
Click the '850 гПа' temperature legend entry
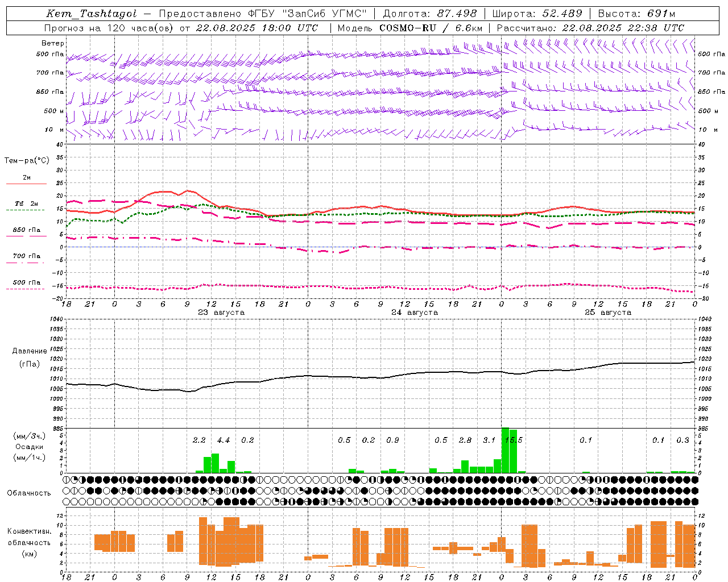pos(27,230)
